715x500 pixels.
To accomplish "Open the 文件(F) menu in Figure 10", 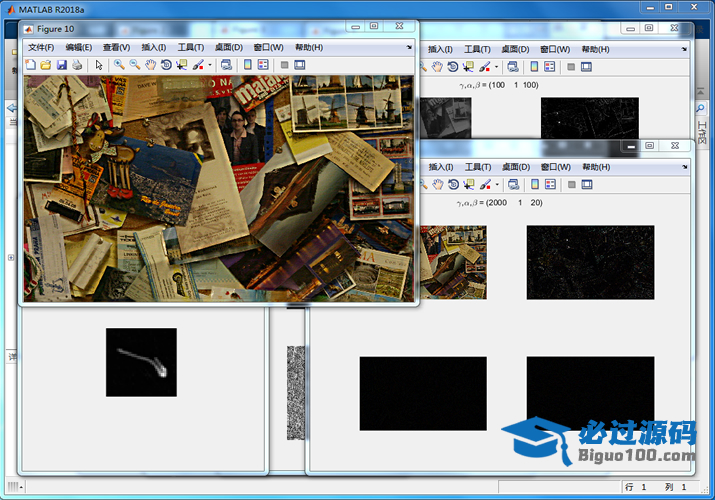I will tap(41, 47).
